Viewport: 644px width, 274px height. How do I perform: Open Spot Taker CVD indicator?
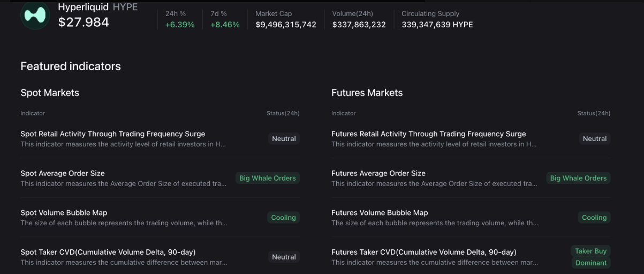coord(108,252)
